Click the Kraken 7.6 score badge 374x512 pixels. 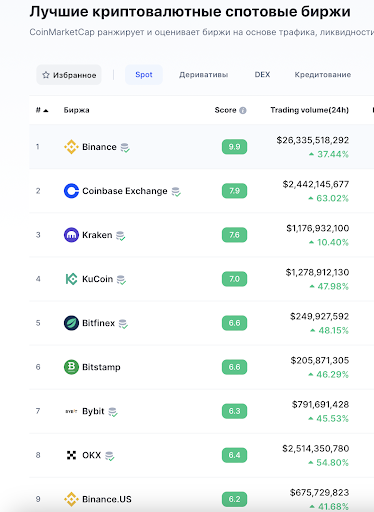[x=234, y=235]
